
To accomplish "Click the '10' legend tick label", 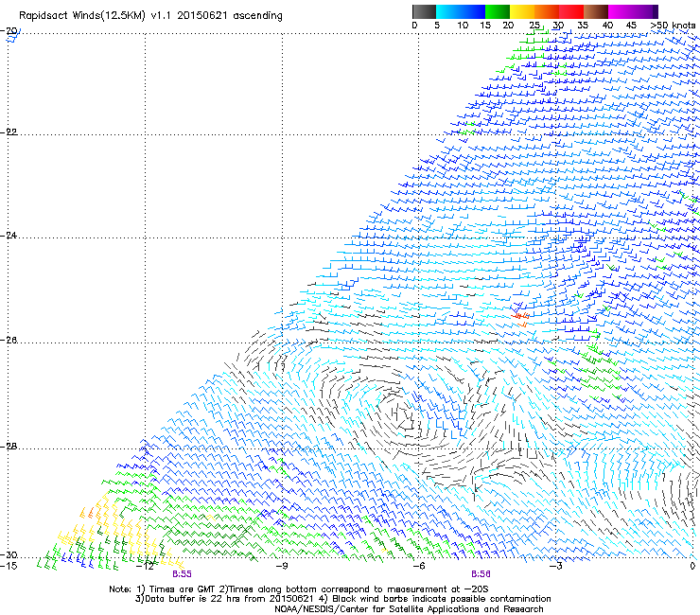I will point(463,26).
